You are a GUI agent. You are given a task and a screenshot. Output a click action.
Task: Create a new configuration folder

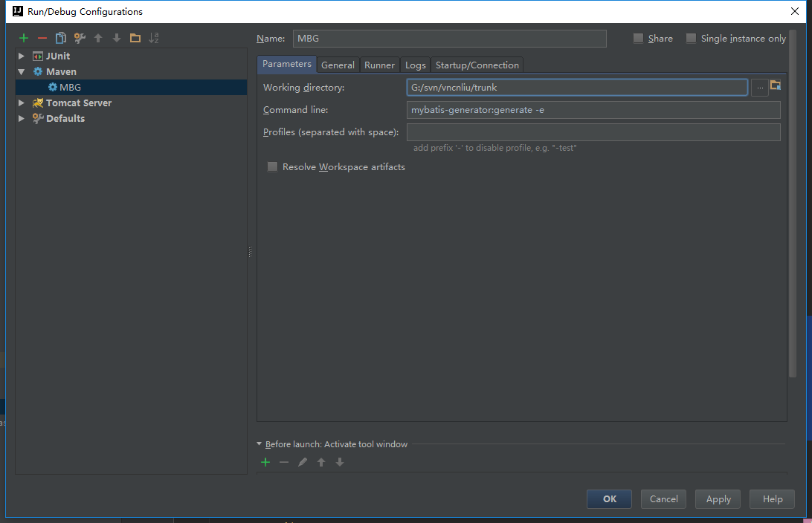[135, 38]
